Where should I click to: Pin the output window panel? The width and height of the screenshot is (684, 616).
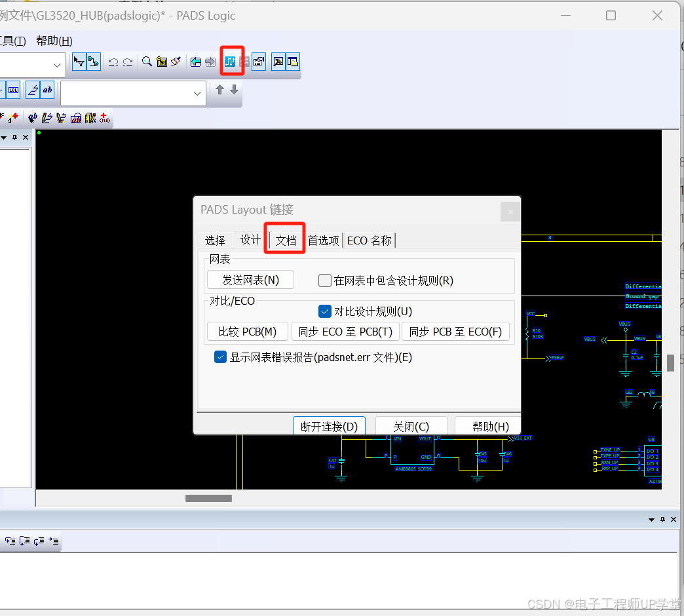pos(662,520)
